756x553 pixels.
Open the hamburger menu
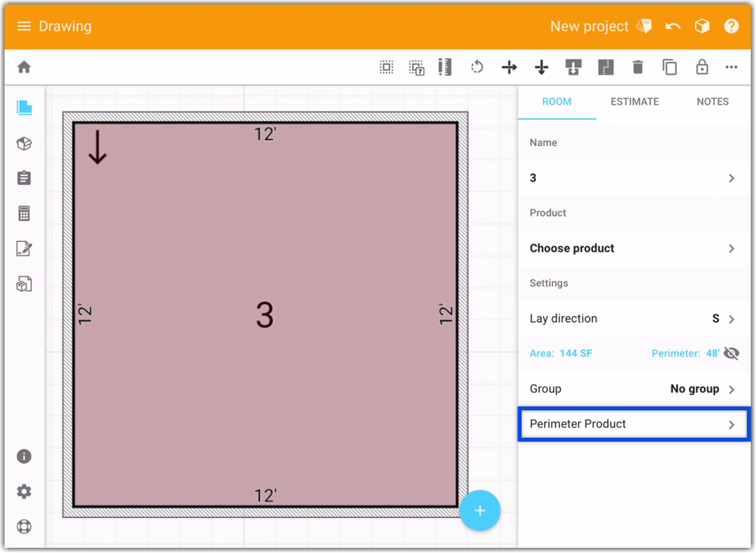tap(23, 26)
